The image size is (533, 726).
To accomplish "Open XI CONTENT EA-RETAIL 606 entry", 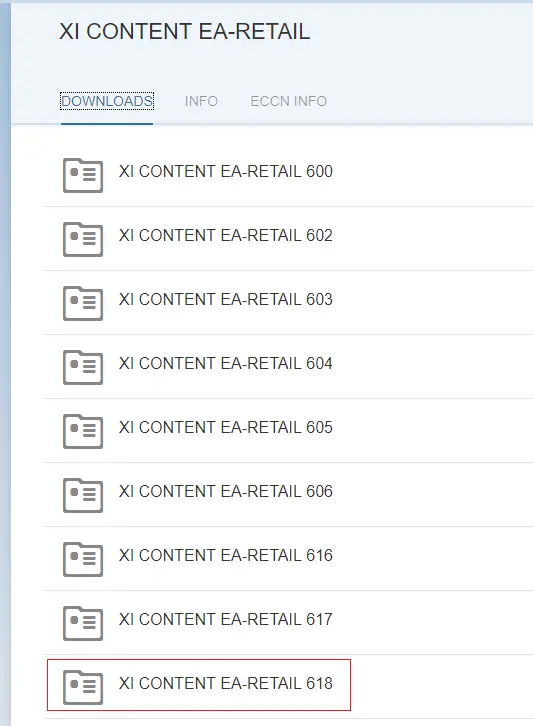I will [x=226, y=491].
